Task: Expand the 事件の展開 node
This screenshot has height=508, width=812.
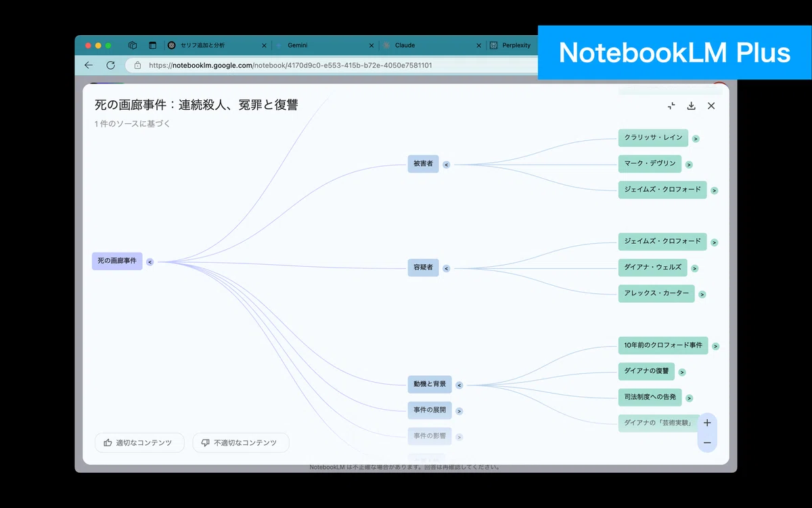Action: click(x=459, y=411)
